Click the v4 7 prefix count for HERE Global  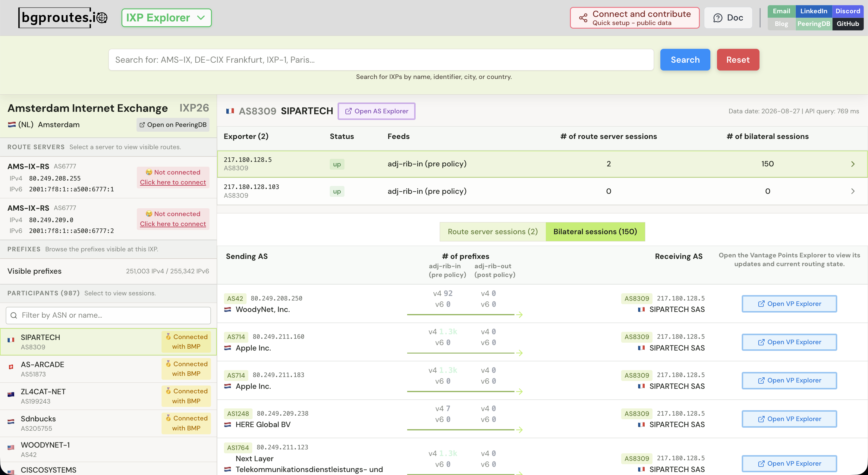[443, 409]
